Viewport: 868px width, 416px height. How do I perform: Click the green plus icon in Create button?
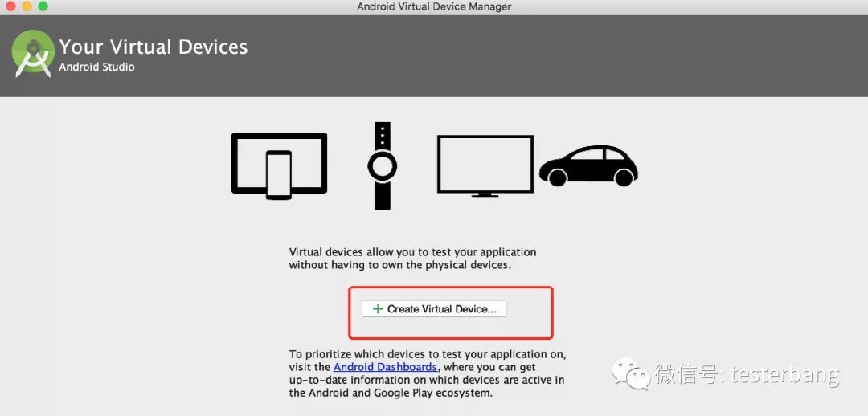[x=378, y=308]
